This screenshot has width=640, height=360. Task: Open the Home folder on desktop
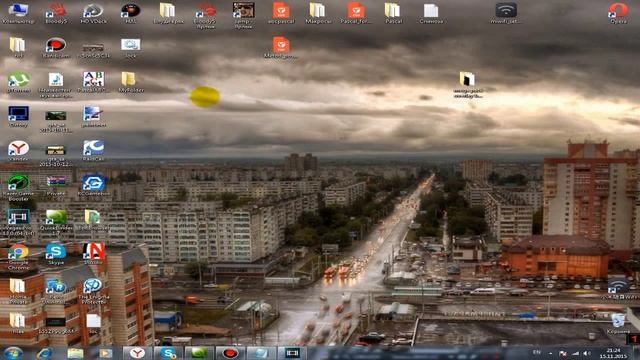tap(18, 291)
